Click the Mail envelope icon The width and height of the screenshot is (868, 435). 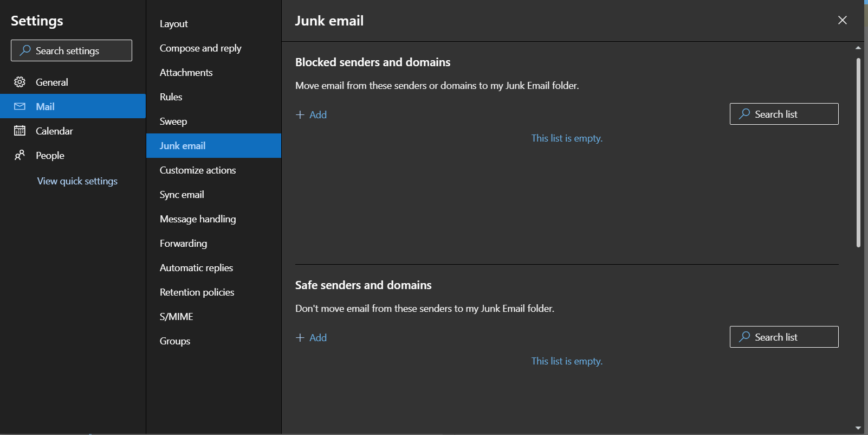click(x=20, y=106)
